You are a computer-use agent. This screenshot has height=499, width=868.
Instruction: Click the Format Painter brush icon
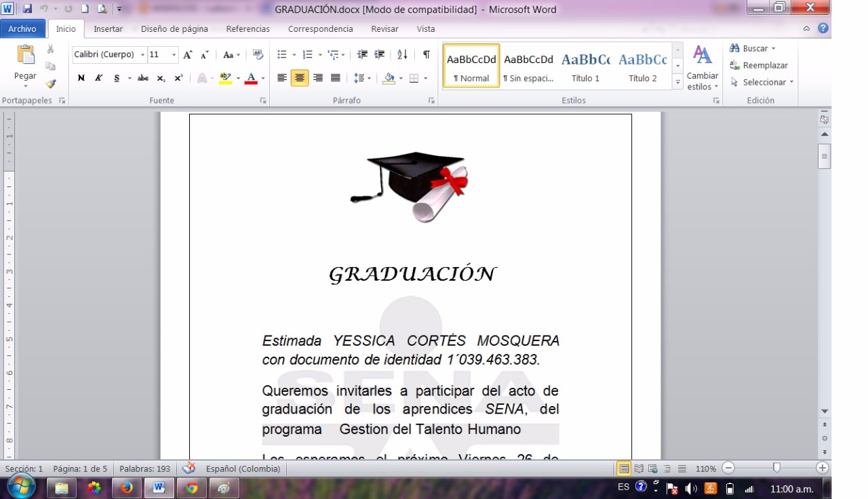pyautogui.click(x=50, y=83)
